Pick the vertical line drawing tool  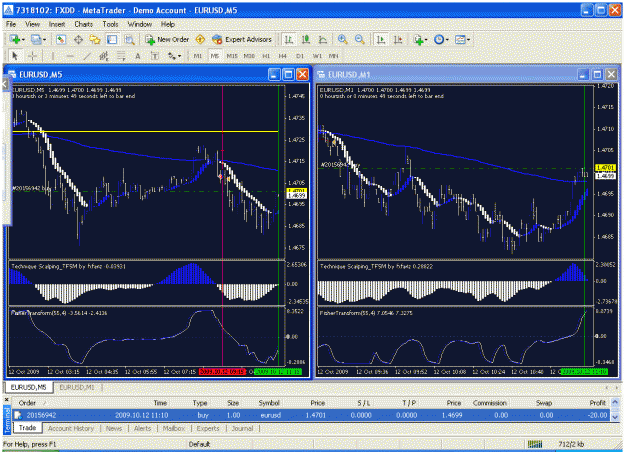pyautogui.click(x=53, y=56)
